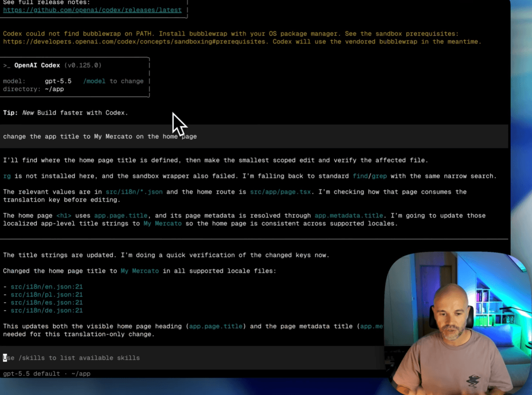Viewport: 532px width, 395px height.
Task: Click the 'grep' command word
Action: [379, 176]
